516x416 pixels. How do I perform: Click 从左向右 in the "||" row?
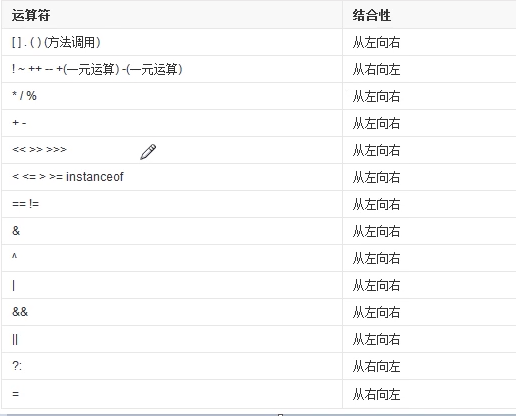tap(376, 340)
